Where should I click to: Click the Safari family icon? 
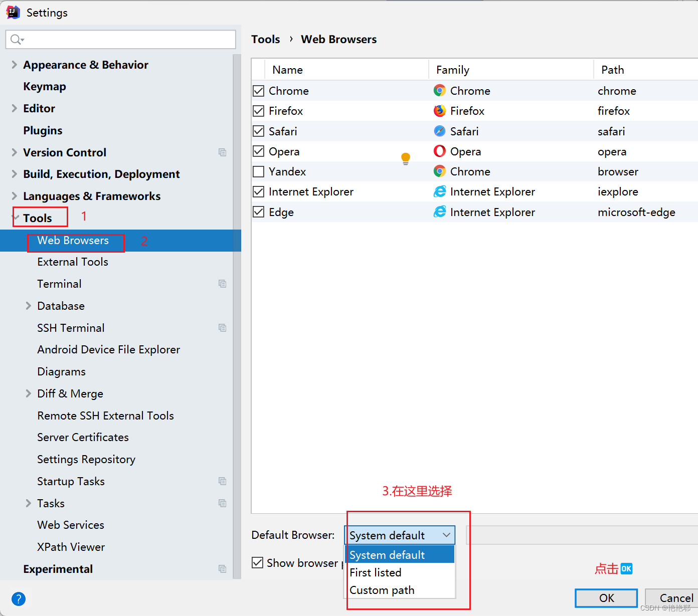pos(440,131)
